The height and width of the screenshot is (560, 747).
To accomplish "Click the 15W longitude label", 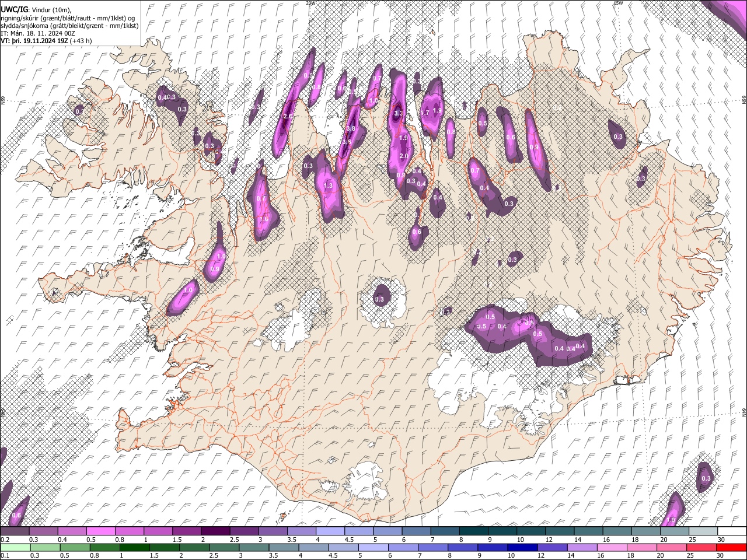I will click(619, 3).
